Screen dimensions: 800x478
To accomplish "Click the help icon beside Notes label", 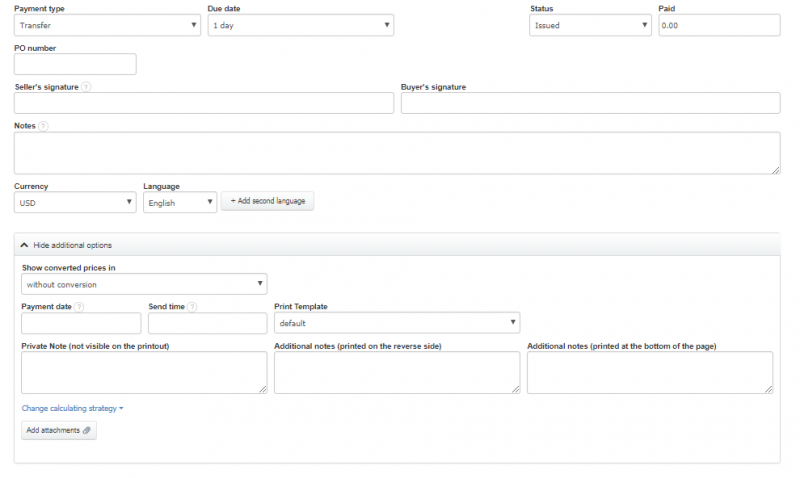I will coord(43,126).
